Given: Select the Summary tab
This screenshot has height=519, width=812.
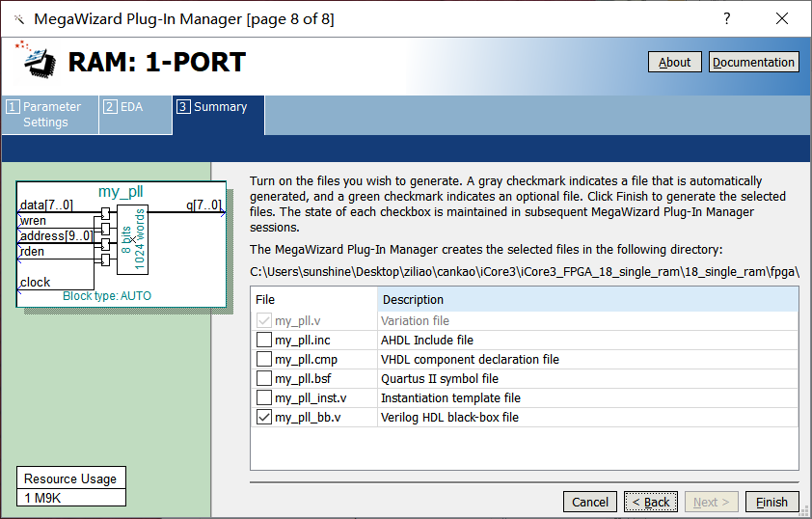Looking at the screenshot, I should click(218, 107).
